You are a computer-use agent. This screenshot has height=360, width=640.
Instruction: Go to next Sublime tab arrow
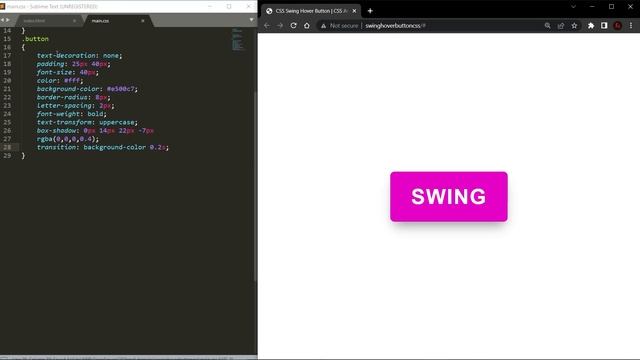tap(7, 20)
